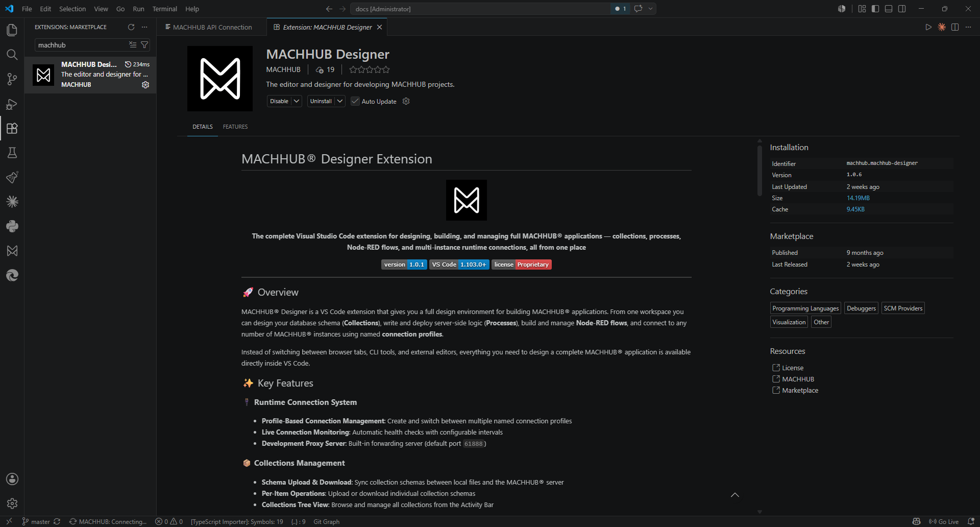Click MACHHUB publisher name link
This screenshot has height=527, width=980.
[x=283, y=69]
